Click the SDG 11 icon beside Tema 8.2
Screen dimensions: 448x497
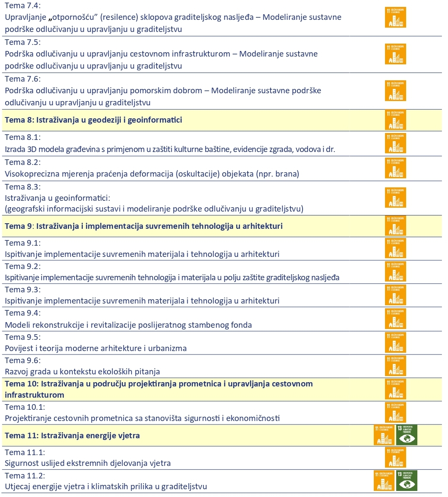click(x=395, y=168)
